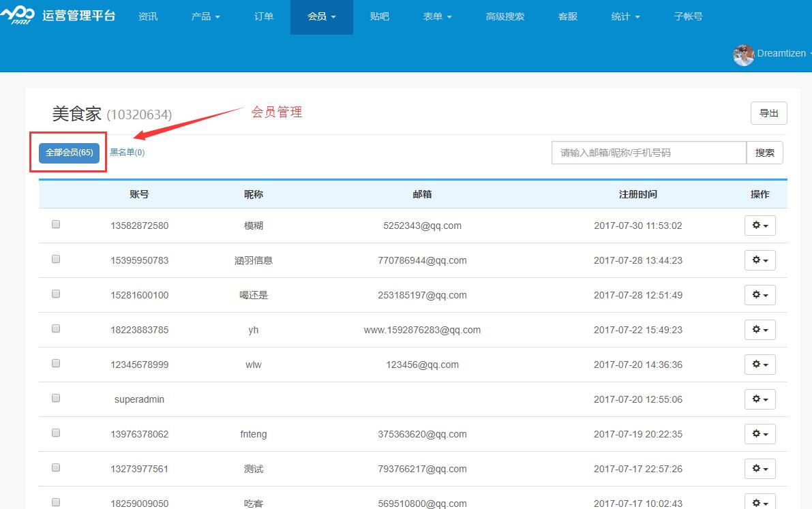The width and height of the screenshot is (812, 509).
Task: Tick the checkbox on the 测试 row
Action: coord(55,467)
